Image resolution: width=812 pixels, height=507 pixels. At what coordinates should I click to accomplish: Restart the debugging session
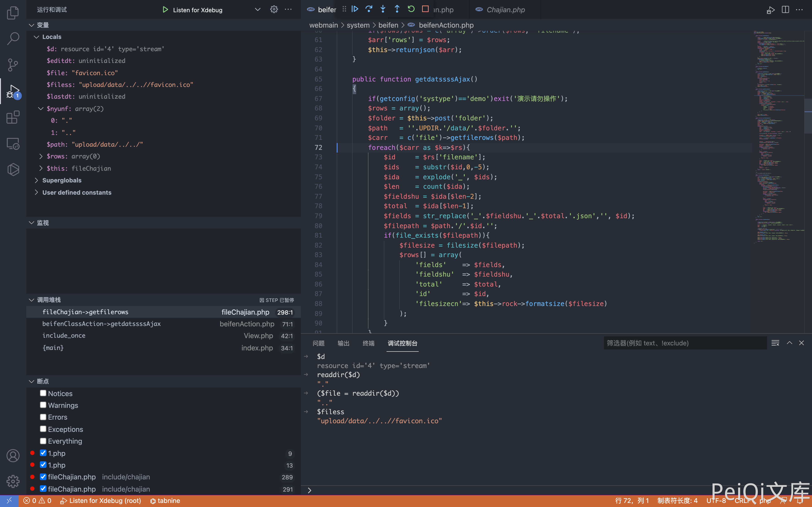coord(411,9)
